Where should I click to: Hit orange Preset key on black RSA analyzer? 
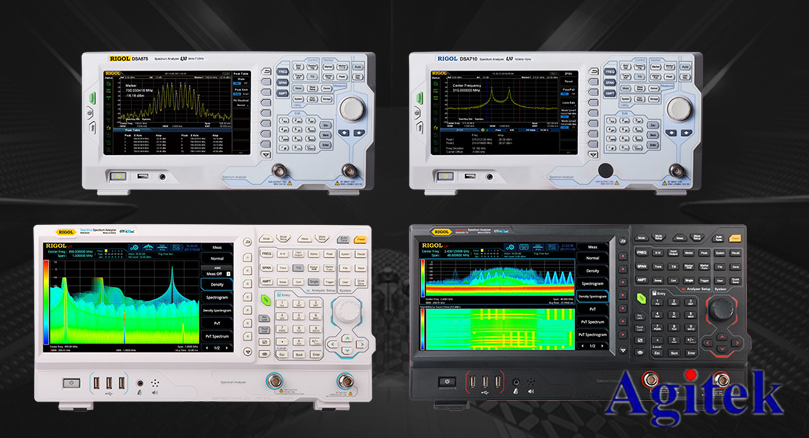pyautogui.click(x=735, y=238)
